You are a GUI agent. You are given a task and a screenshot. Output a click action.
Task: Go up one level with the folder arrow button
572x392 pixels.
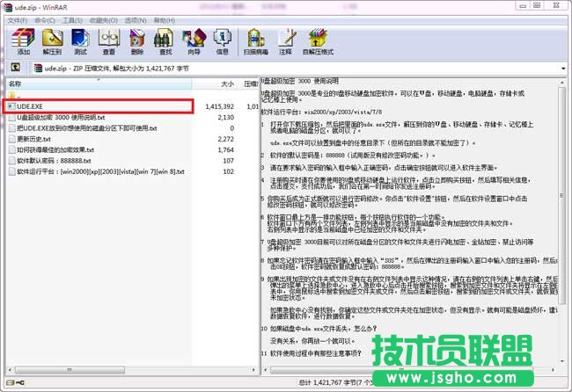(x=15, y=67)
